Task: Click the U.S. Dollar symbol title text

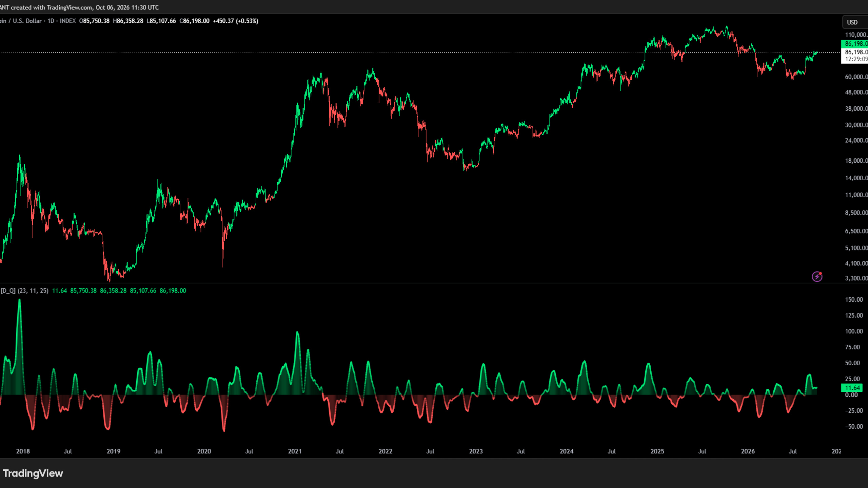Action: coord(27,21)
